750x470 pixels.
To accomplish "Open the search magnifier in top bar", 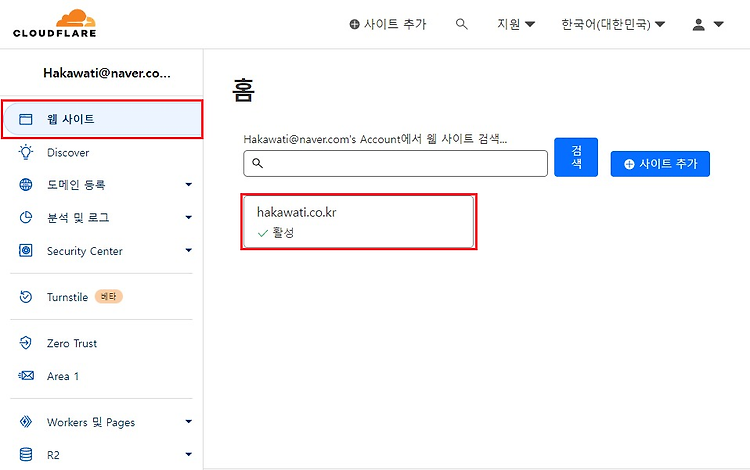I will [x=461, y=24].
